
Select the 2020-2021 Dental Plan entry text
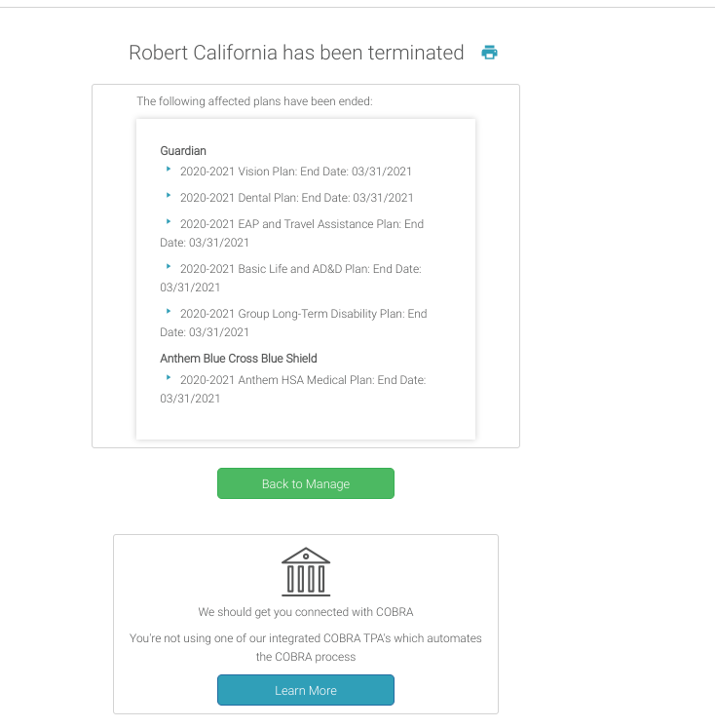(x=295, y=198)
